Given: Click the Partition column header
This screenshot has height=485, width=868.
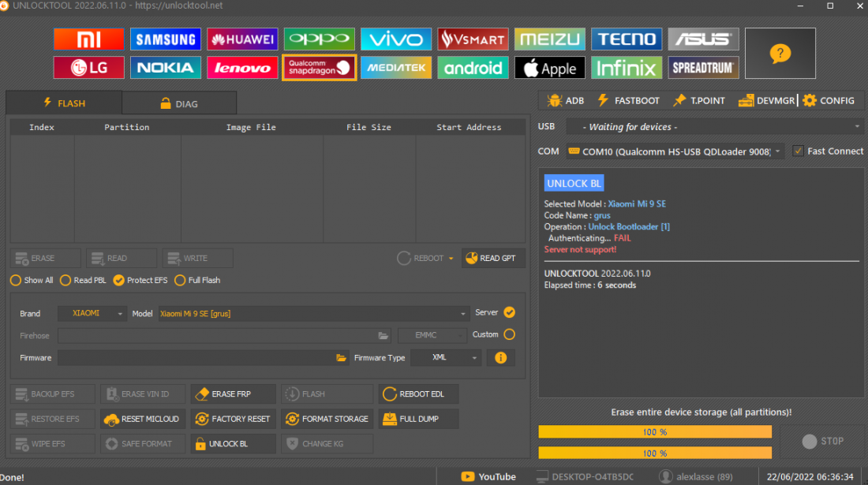Looking at the screenshot, I should tap(127, 127).
